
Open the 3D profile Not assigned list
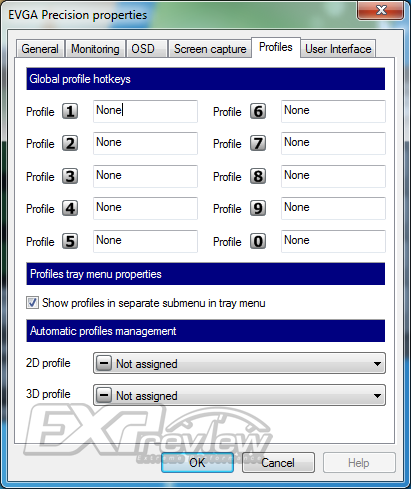239,395
